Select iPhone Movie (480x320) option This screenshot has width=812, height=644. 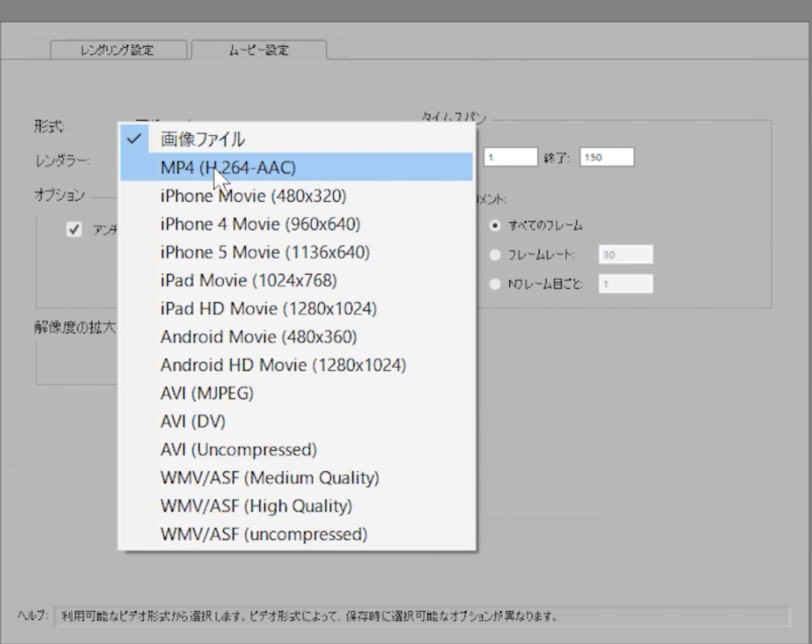pos(253,196)
